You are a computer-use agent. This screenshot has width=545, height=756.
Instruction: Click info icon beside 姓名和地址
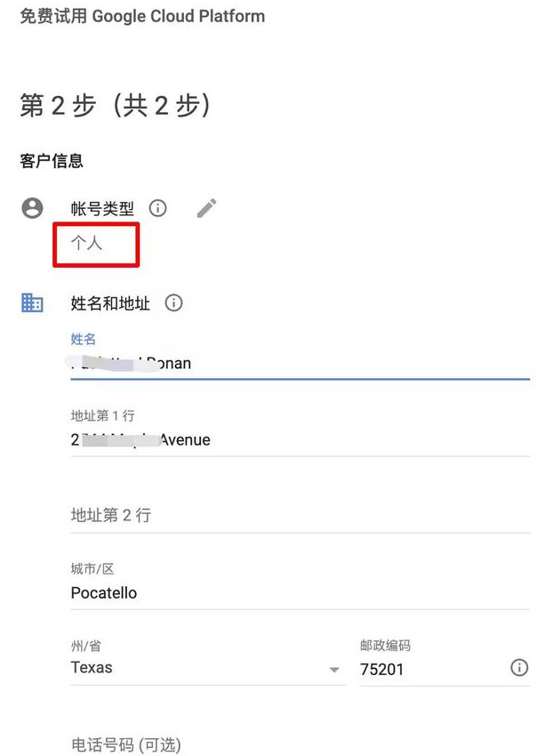point(173,302)
